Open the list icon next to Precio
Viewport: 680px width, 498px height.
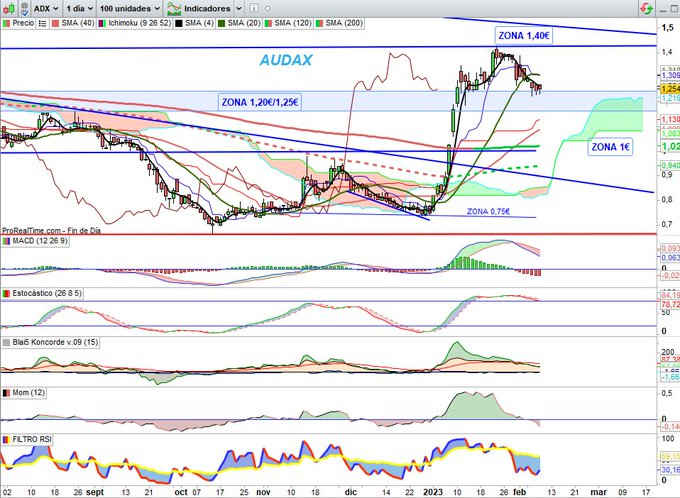[x=42, y=23]
